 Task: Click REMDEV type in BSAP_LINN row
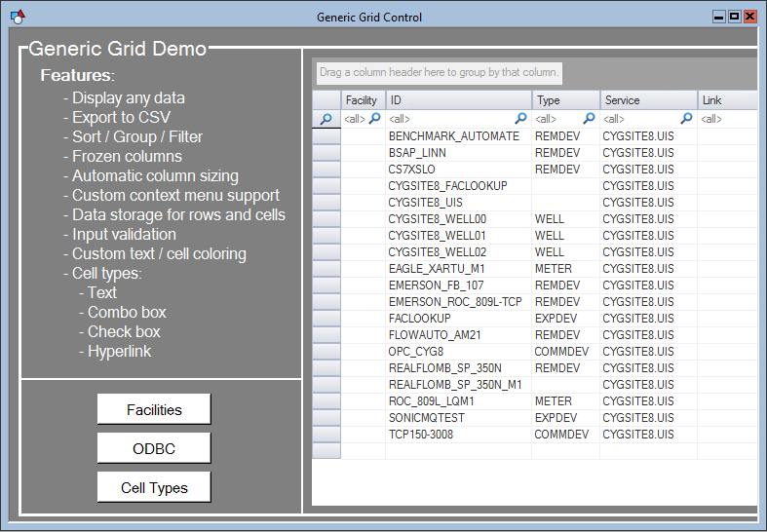[566, 153]
